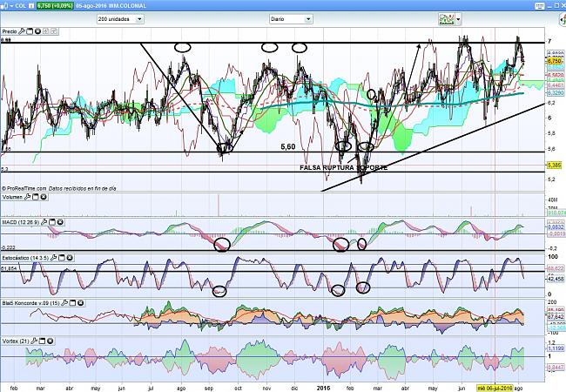Click the Estocástico (14 3 5) label
This screenshot has height=392, width=566.
coord(25,258)
